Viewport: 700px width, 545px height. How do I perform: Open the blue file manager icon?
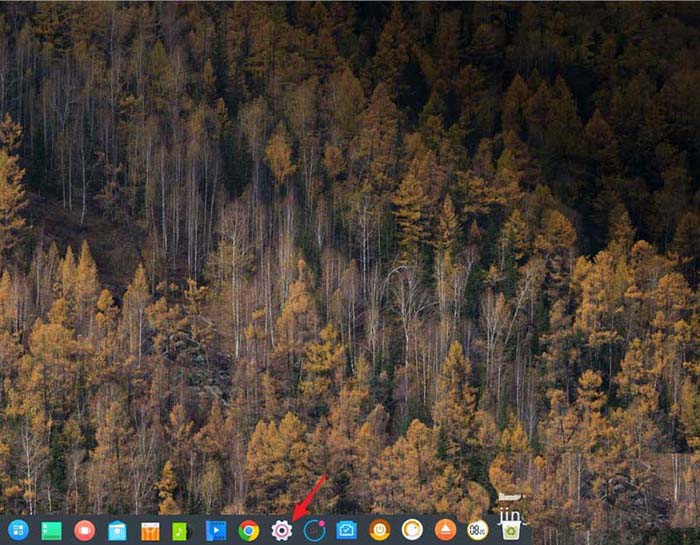(117, 531)
